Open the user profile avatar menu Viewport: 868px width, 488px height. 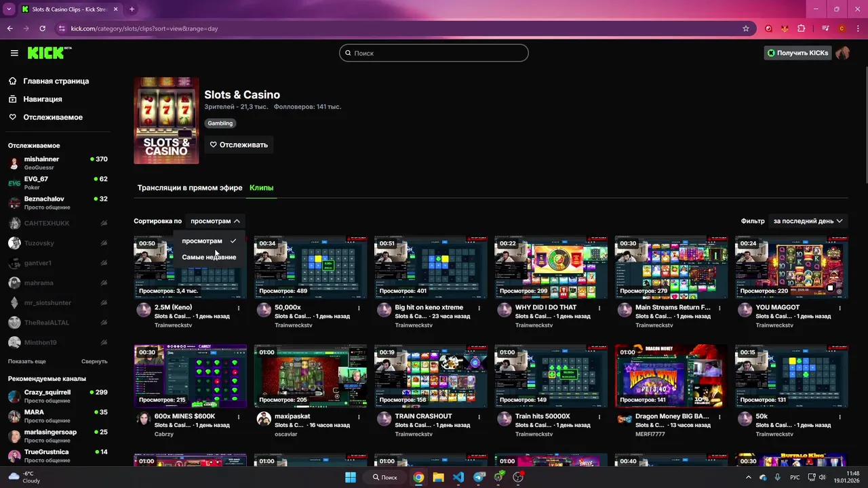842,53
